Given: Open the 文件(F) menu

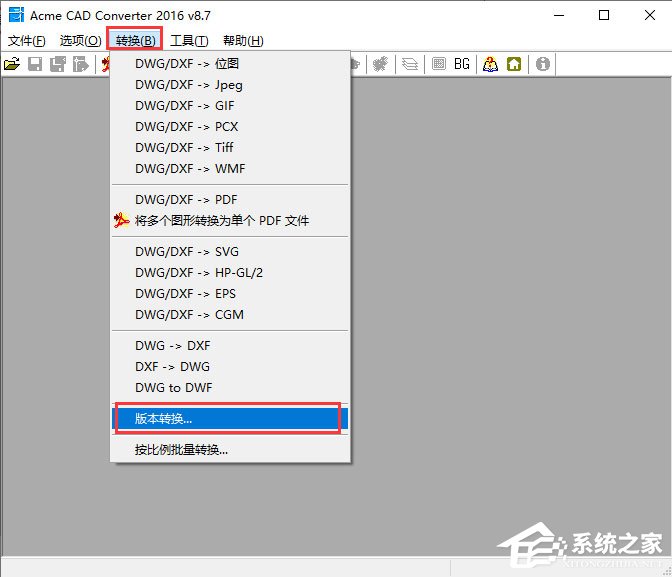Looking at the screenshot, I should pyautogui.click(x=27, y=41).
